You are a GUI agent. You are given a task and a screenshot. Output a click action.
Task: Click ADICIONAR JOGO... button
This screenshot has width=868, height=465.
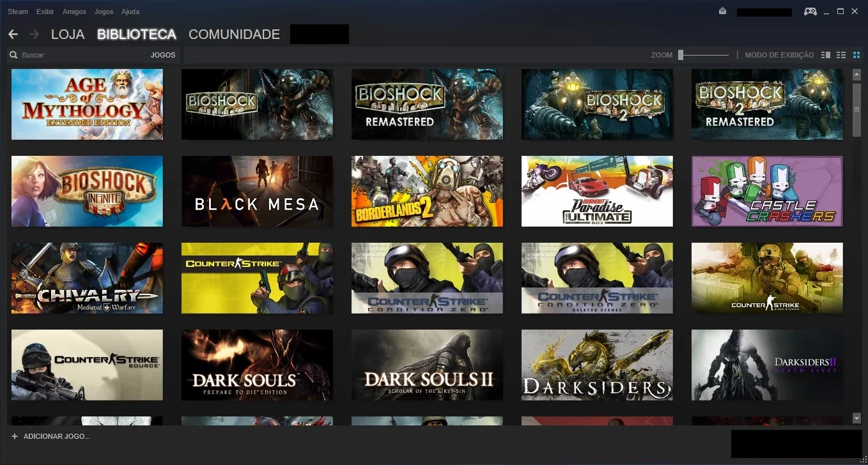pyautogui.click(x=50, y=436)
